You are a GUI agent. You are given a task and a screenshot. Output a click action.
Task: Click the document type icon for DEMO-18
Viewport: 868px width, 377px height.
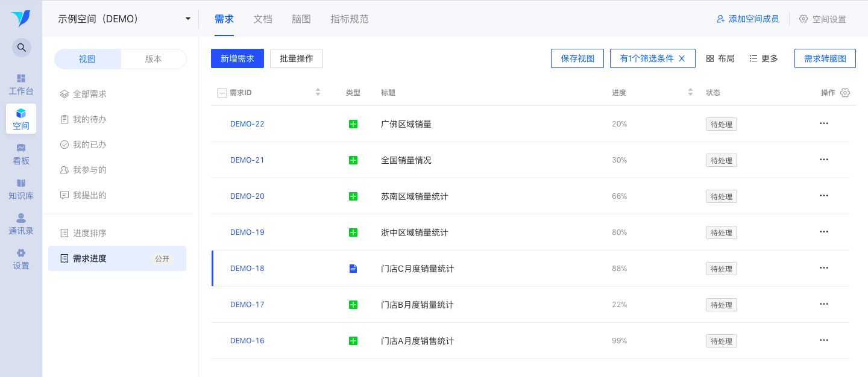tap(353, 269)
